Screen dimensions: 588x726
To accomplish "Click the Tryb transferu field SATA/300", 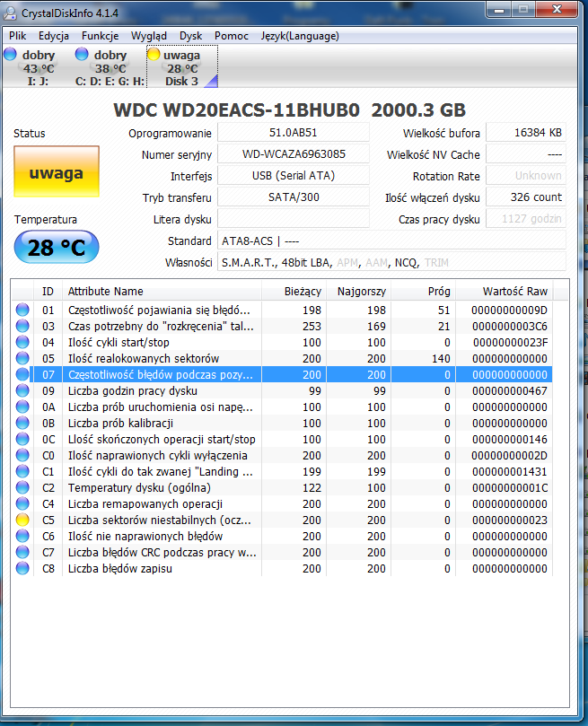I will coord(294,197).
